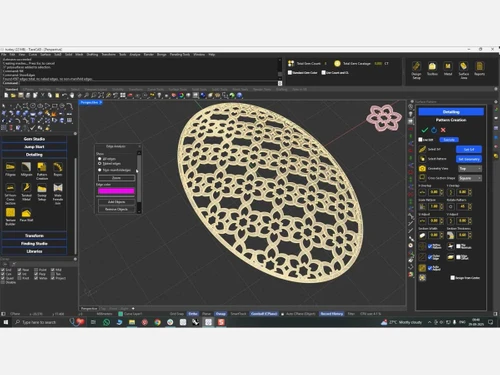Click the Select Srf surface icon

[422, 149]
